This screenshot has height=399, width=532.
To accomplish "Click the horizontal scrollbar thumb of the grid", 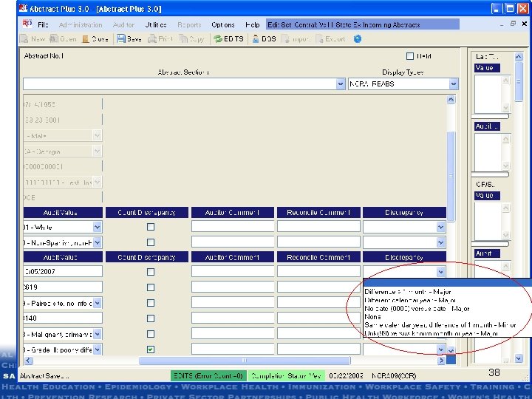I will pos(245,361).
